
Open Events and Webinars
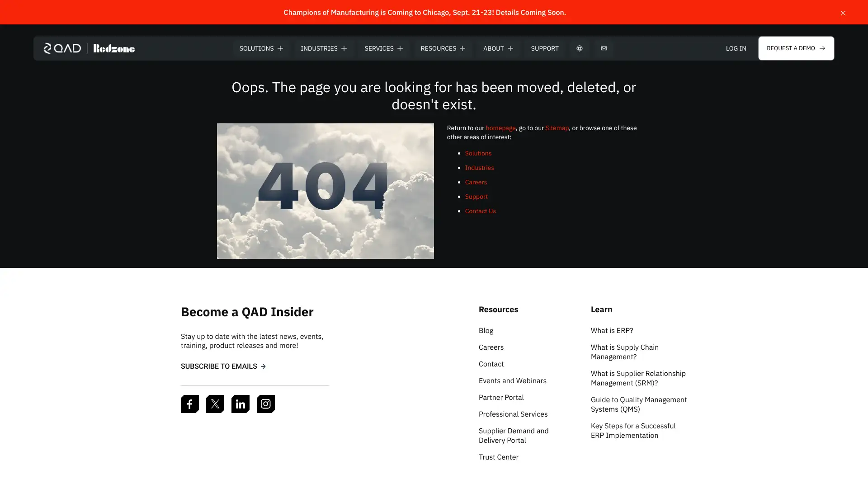[513, 381]
